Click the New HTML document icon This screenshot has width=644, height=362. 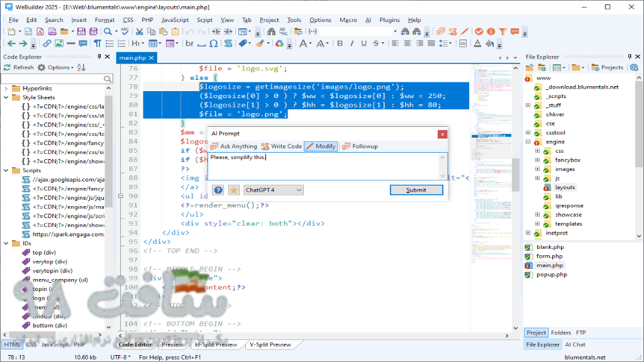pyautogui.click(x=28, y=31)
